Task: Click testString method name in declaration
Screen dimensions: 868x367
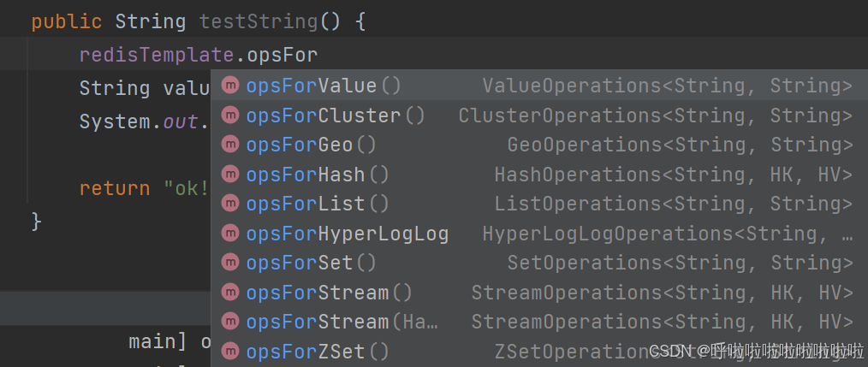Action: (259, 22)
